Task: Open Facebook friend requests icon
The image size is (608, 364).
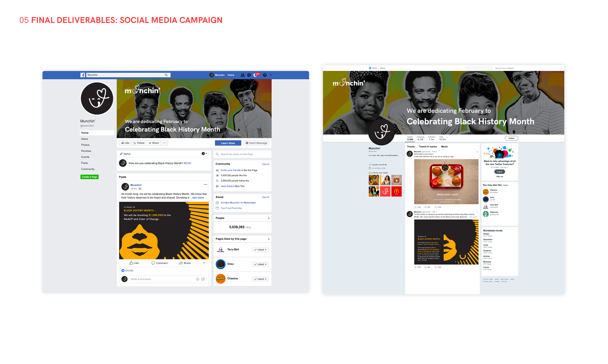Action: click(243, 75)
